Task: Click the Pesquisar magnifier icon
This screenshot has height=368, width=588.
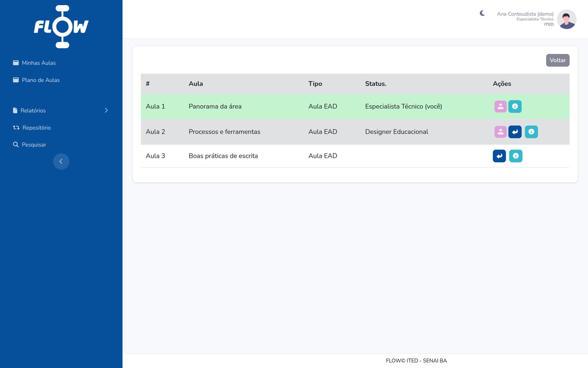Action: coord(16,145)
